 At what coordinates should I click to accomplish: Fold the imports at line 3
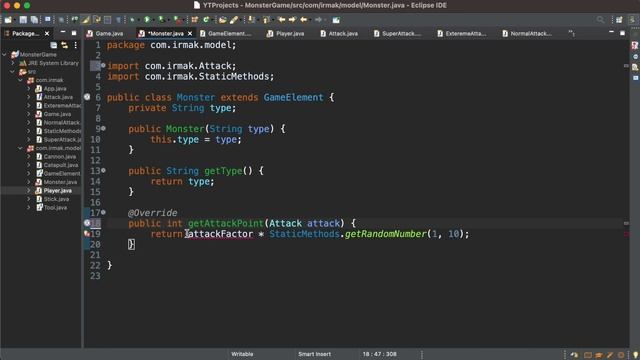103,65
